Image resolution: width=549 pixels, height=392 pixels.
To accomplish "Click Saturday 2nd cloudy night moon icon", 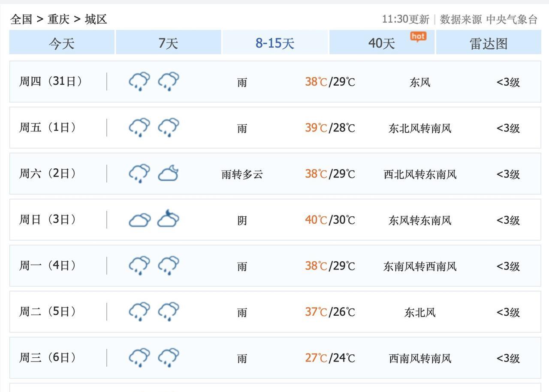I will pyautogui.click(x=169, y=174).
